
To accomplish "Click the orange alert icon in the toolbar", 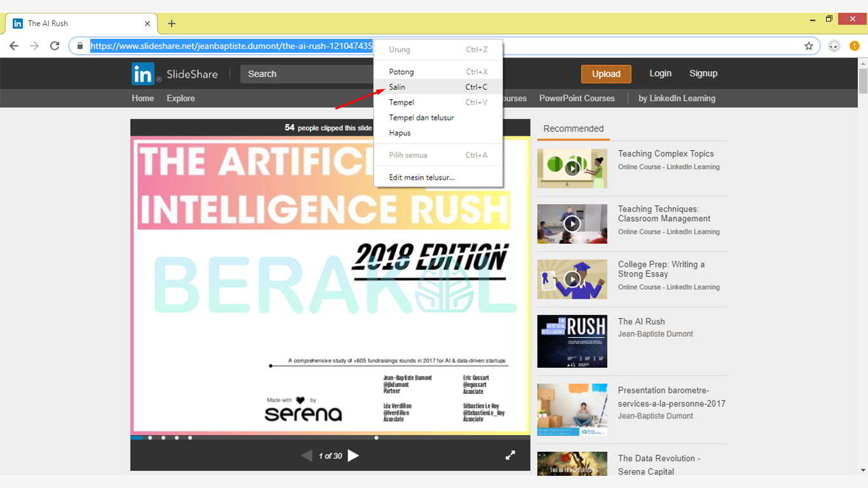I will coord(855,45).
